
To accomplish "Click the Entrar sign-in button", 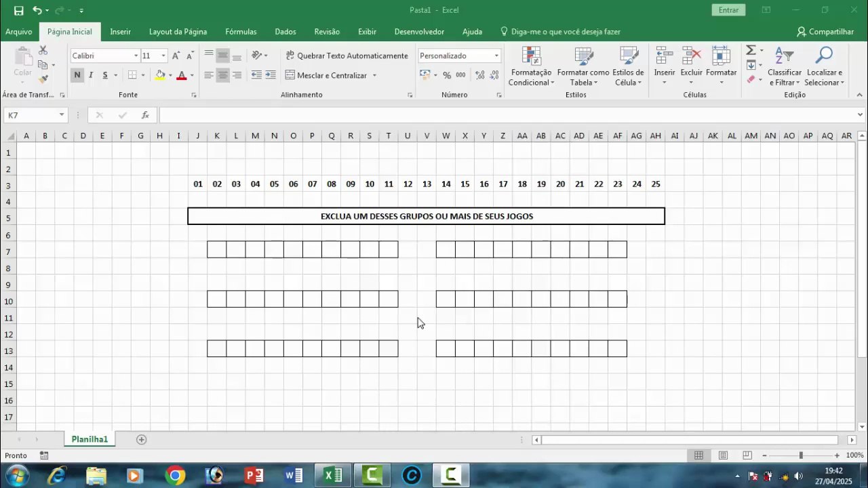I will tap(729, 10).
